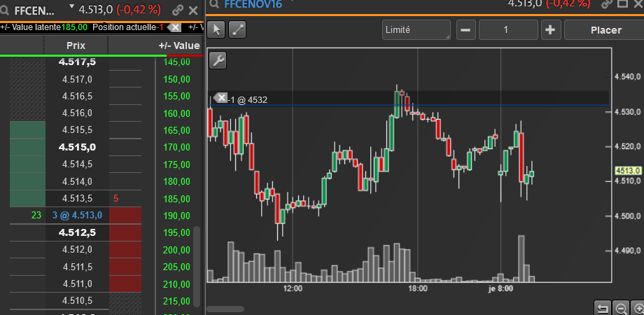
Task: Open chart settings with the wrench icon
Action: click(218, 60)
